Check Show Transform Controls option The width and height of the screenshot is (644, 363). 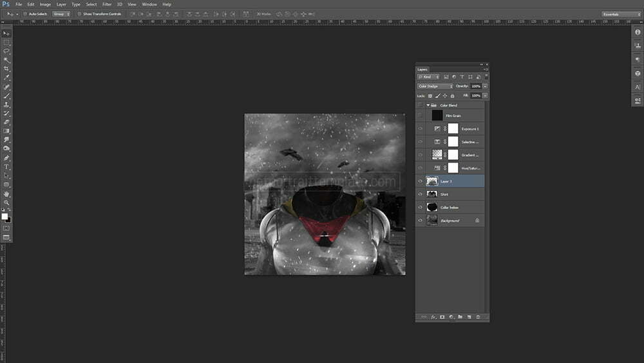point(79,14)
